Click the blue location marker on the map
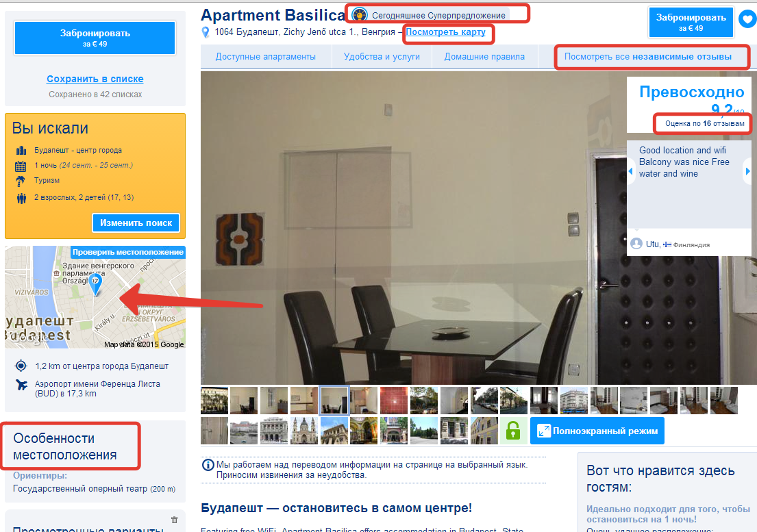 click(x=96, y=284)
